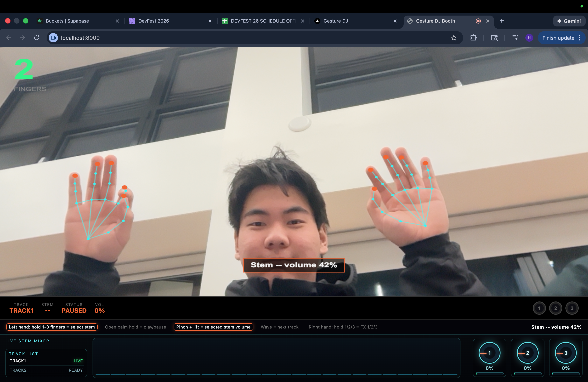The width and height of the screenshot is (588, 382).
Task: Open the camera site permission icon
Action: click(x=53, y=38)
